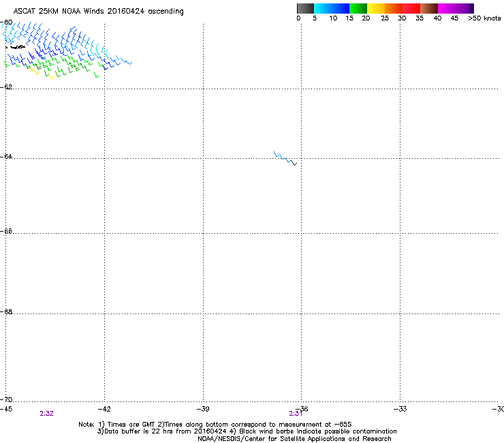Click the black contaminated wind barb near -36

point(294,163)
